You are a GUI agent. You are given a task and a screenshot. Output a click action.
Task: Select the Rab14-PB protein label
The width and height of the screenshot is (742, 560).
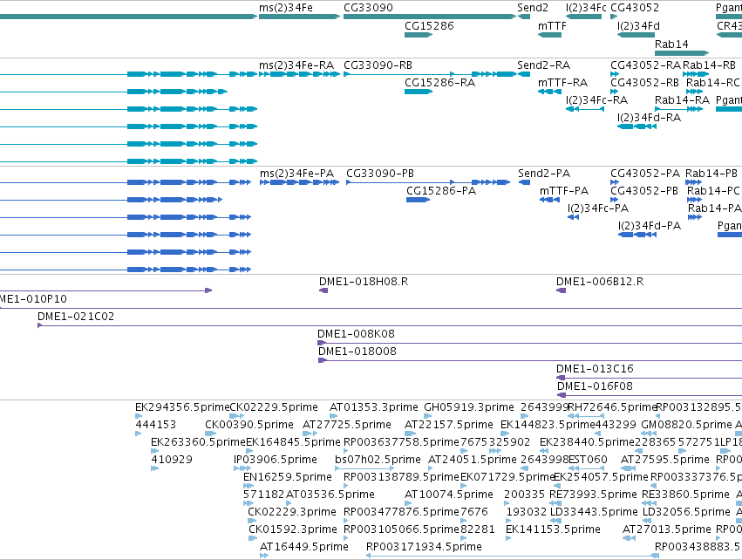711,174
